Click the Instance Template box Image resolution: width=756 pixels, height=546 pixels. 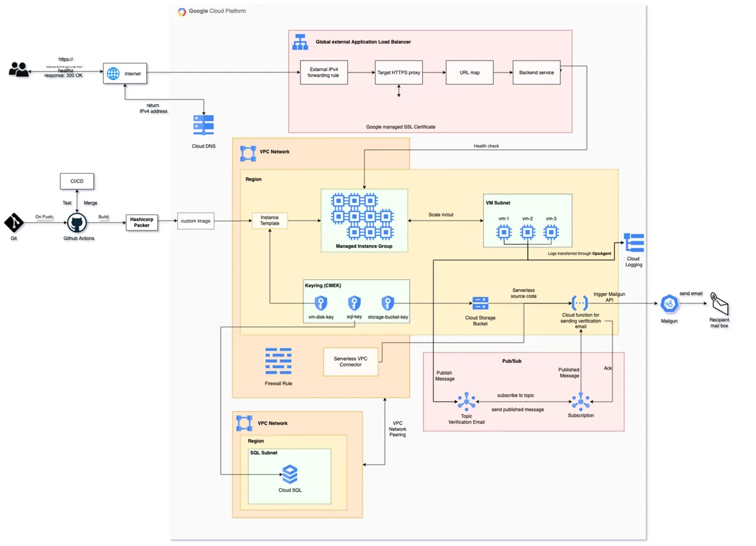coord(270,220)
